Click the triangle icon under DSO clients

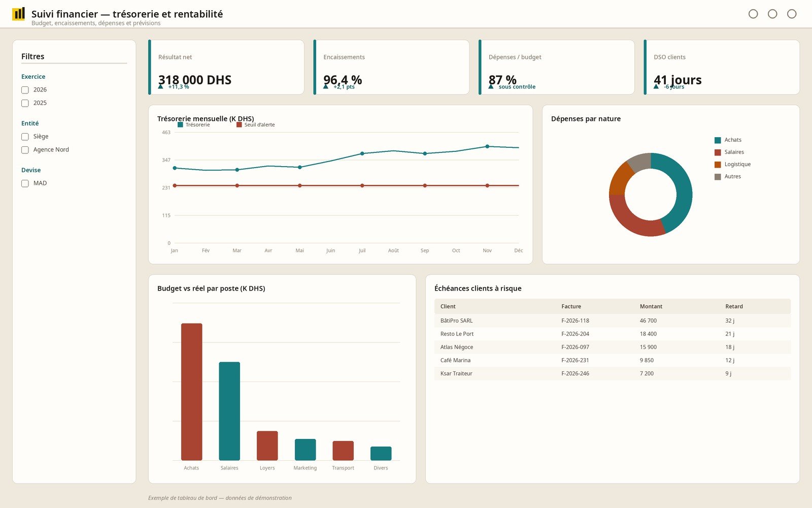point(656,86)
